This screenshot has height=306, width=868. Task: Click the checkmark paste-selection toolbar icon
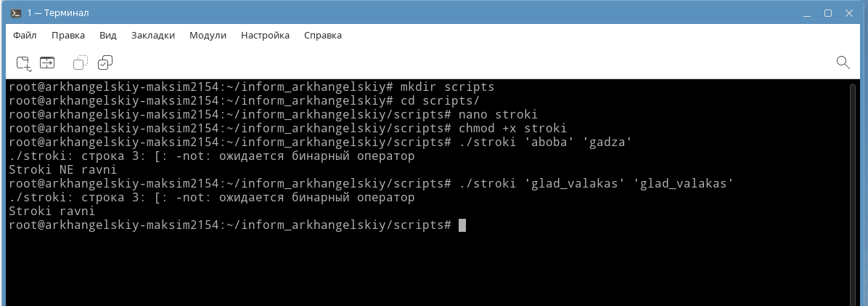pos(105,63)
